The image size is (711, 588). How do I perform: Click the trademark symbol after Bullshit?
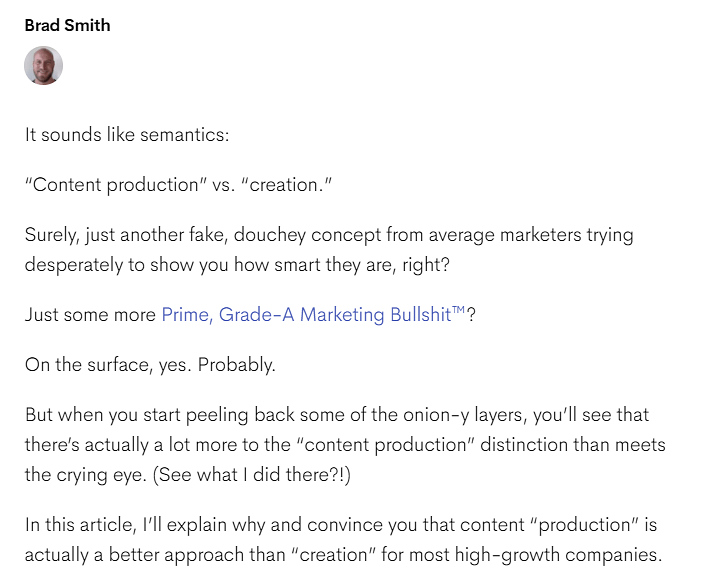point(458,311)
